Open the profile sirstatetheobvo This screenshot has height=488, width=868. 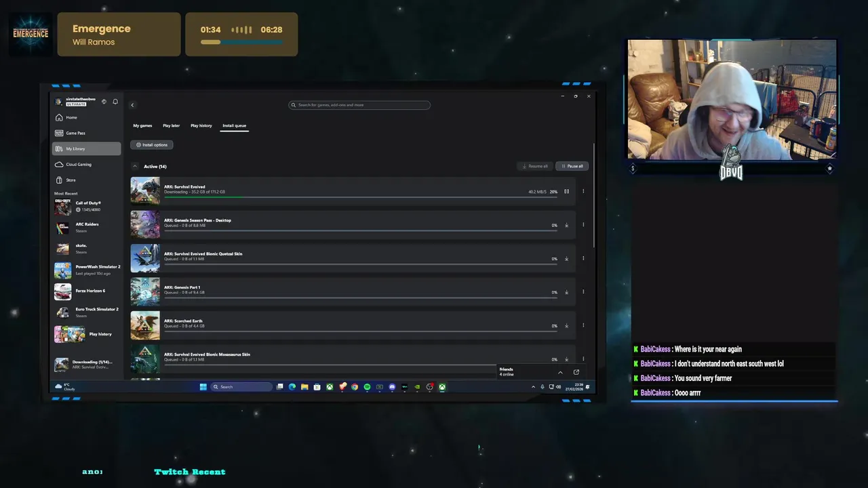tap(75, 102)
